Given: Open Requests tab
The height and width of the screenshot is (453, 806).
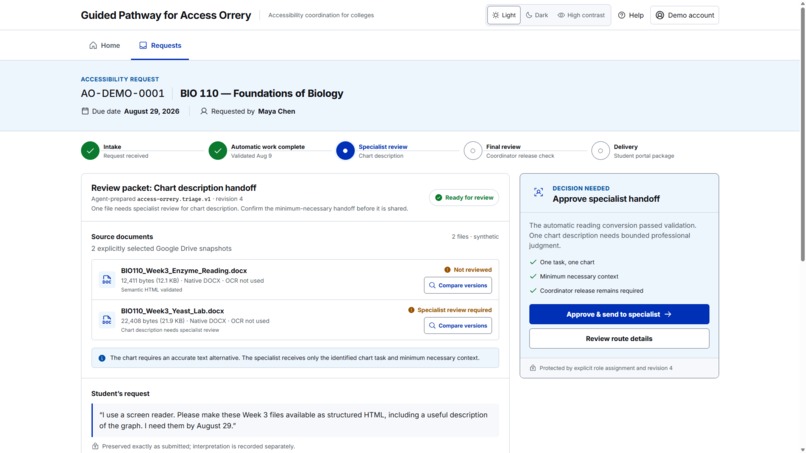Looking at the screenshot, I should pyautogui.click(x=160, y=45).
